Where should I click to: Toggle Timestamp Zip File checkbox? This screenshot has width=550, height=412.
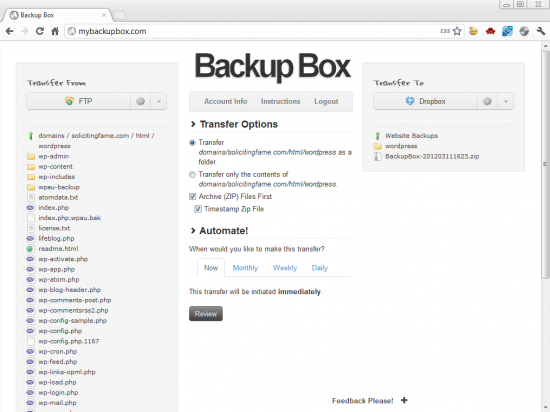click(198, 209)
